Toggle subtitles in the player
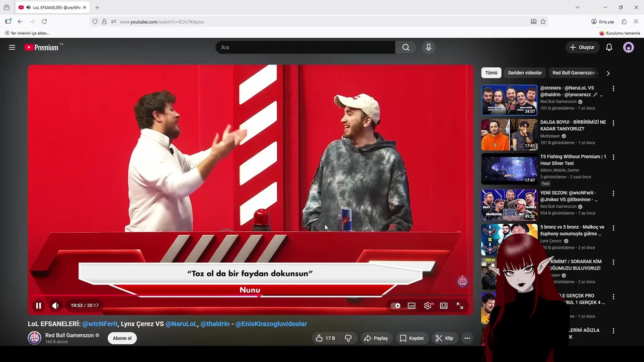This screenshot has height=362, width=644. [412, 306]
